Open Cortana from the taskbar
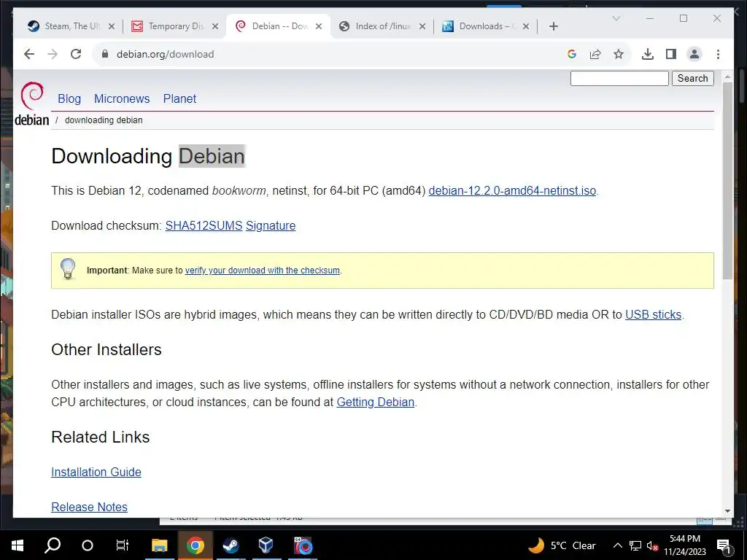Screen dimensions: 747x560 point(88,545)
